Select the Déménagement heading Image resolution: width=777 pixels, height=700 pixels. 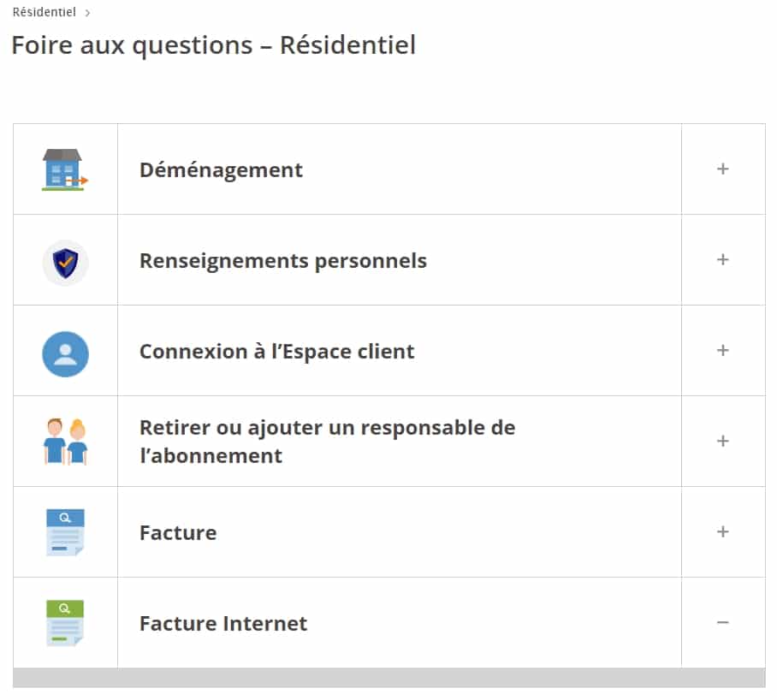(221, 169)
